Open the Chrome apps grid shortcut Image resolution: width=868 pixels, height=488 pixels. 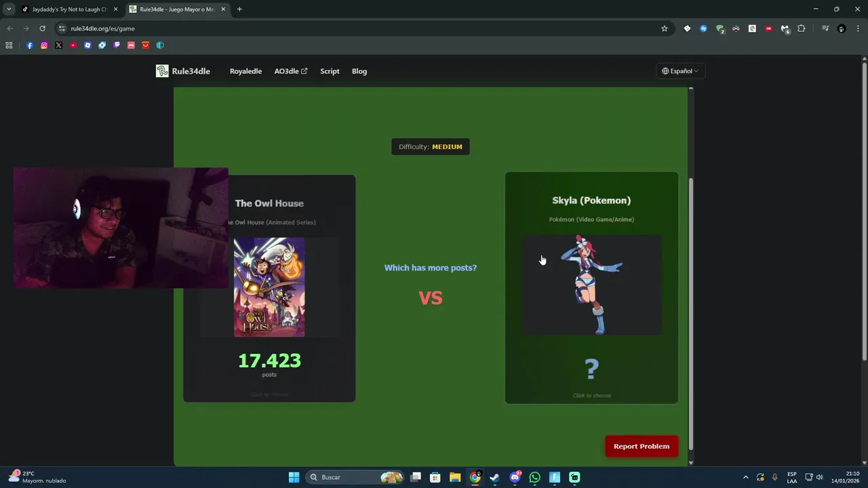9,45
